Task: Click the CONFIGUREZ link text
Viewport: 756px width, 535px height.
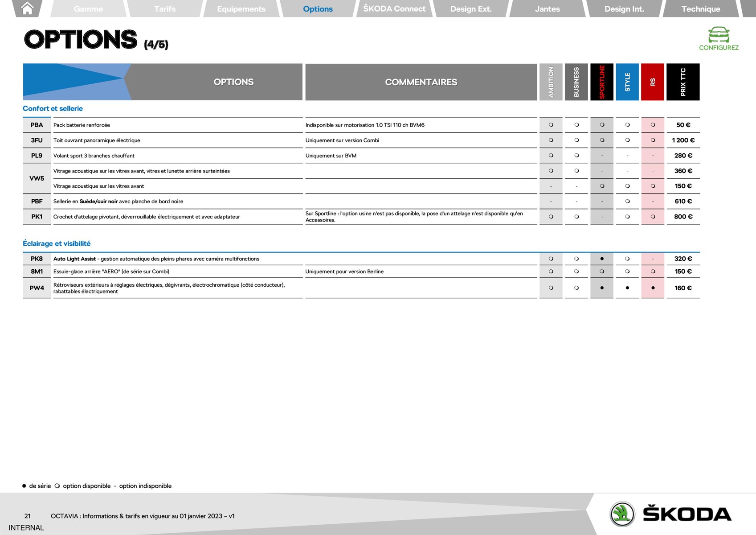Action: tap(719, 48)
